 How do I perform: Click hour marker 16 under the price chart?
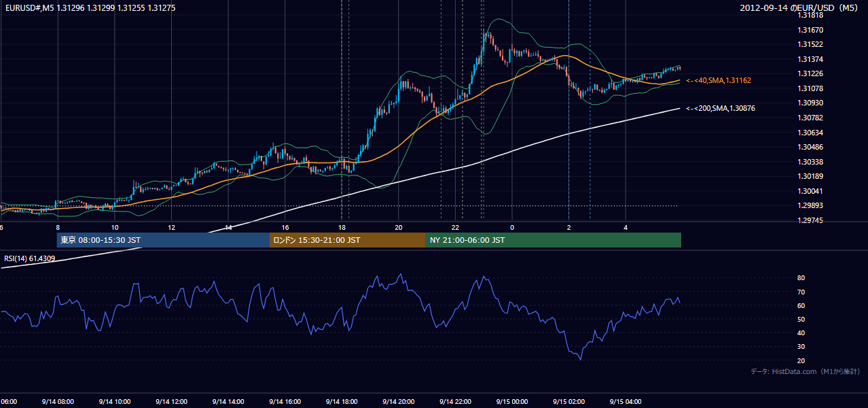click(x=285, y=227)
